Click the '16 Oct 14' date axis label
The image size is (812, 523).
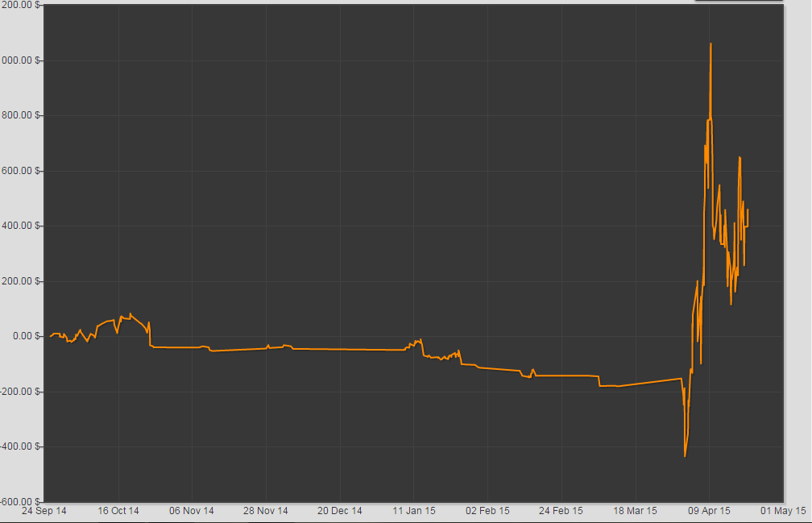tap(118, 511)
